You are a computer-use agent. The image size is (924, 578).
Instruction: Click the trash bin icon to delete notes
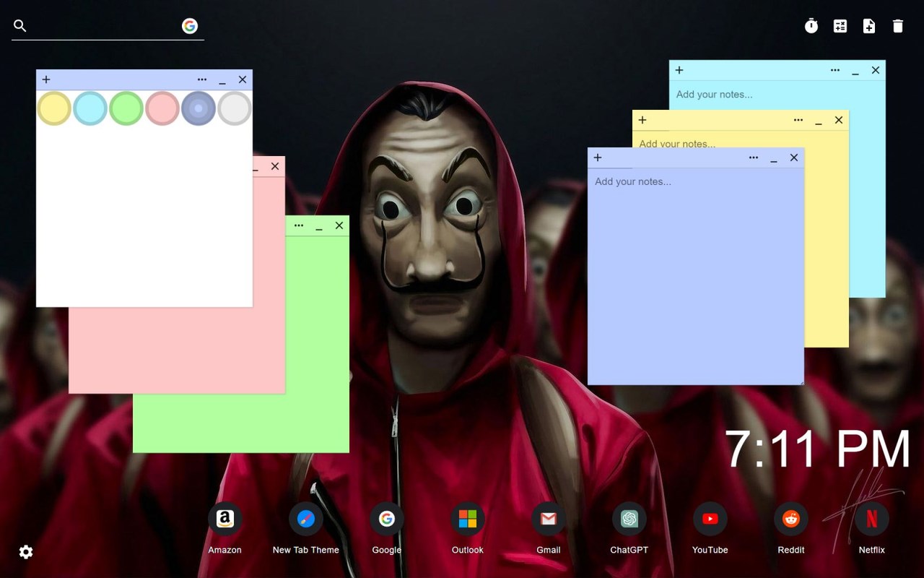click(x=898, y=26)
